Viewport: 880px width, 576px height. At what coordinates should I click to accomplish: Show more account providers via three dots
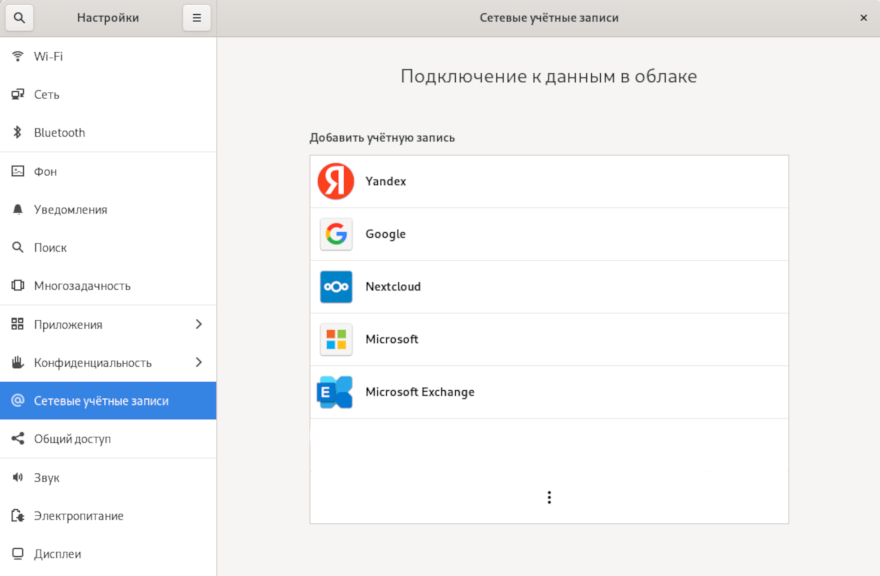point(549,497)
